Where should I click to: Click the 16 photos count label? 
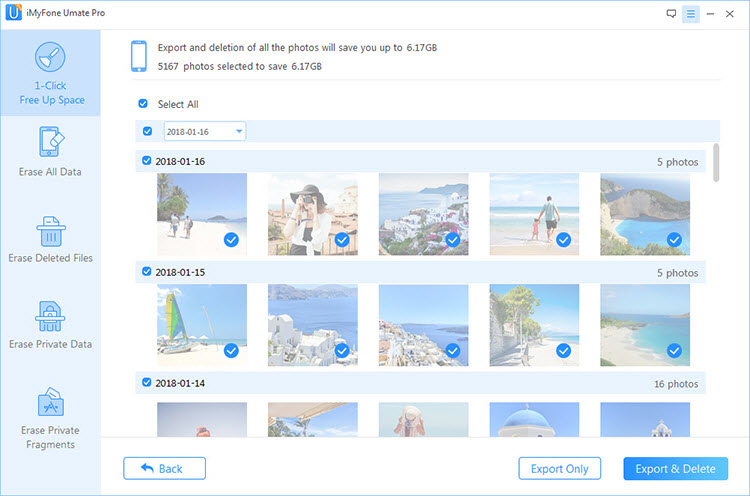click(x=676, y=384)
